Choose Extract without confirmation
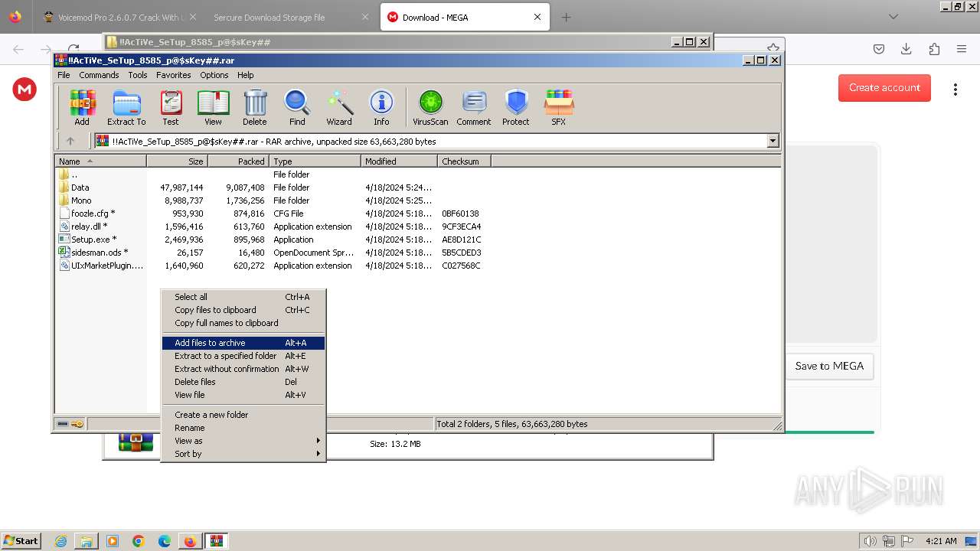Image resolution: width=980 pixels, height=551 pixels. coord(243,369)
